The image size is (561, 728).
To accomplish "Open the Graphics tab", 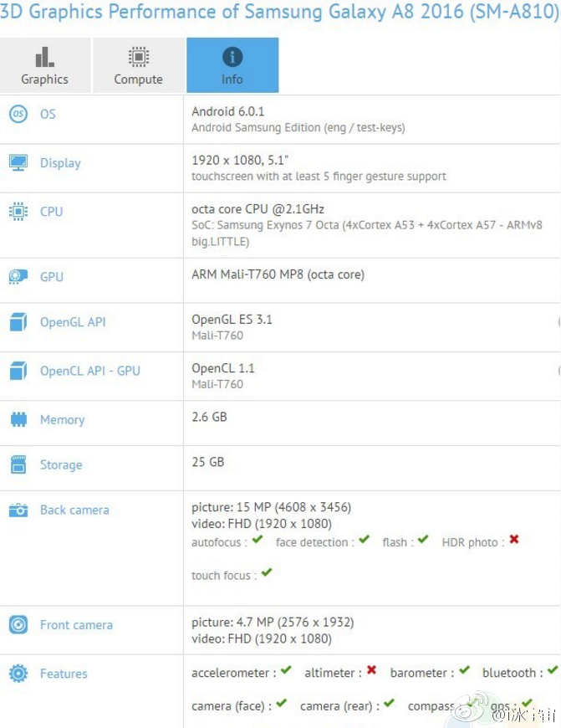I will [45, 65].
